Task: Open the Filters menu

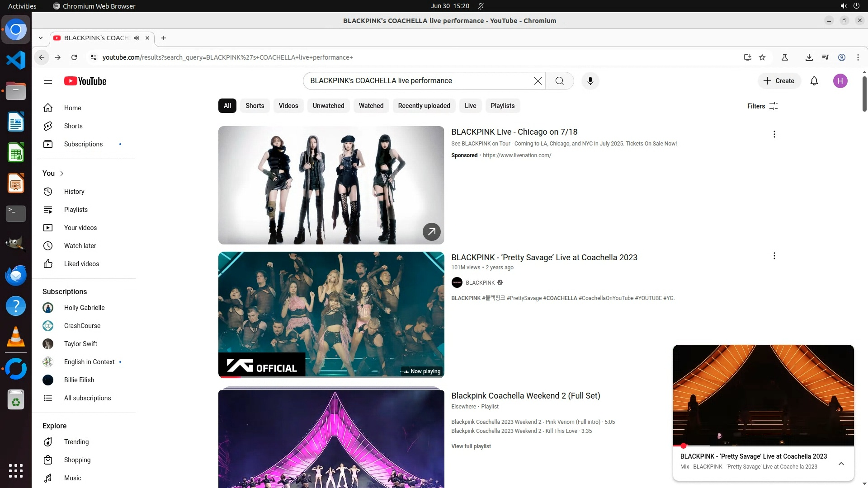Action: point(762,106)
